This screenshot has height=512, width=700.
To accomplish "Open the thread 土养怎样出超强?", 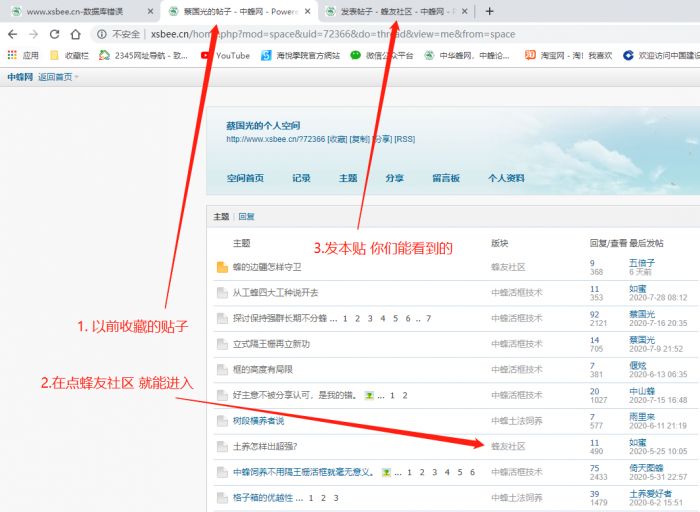I will tap(265, 445).
